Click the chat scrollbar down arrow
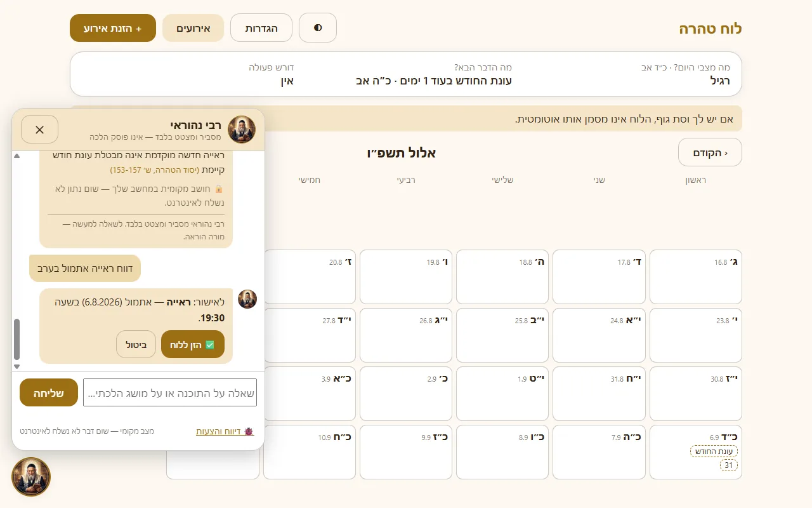Screen dimensions: 812x508 click(x=16, y=366)
